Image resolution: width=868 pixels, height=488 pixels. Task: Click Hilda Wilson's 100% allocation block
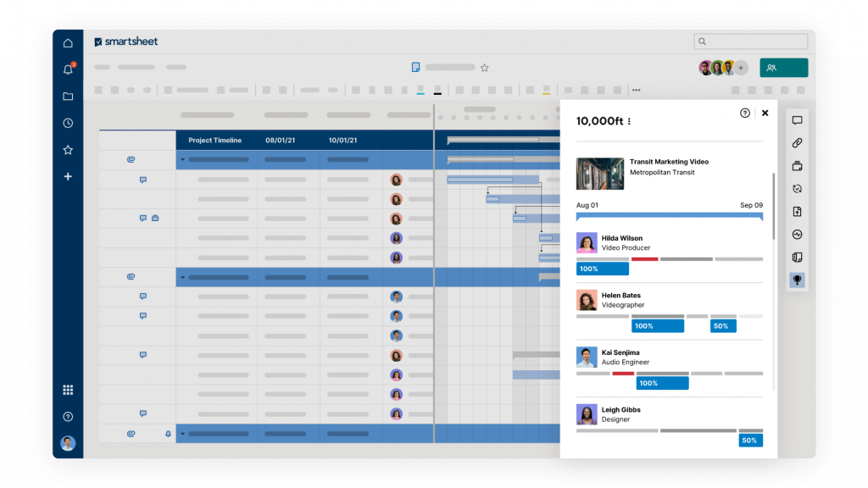603,269
